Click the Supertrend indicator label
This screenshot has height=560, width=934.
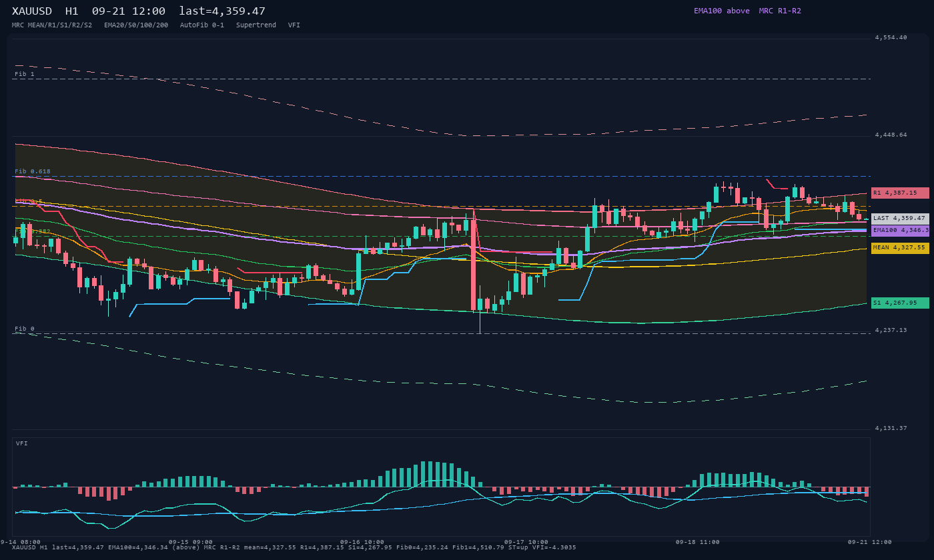(256, 25)
